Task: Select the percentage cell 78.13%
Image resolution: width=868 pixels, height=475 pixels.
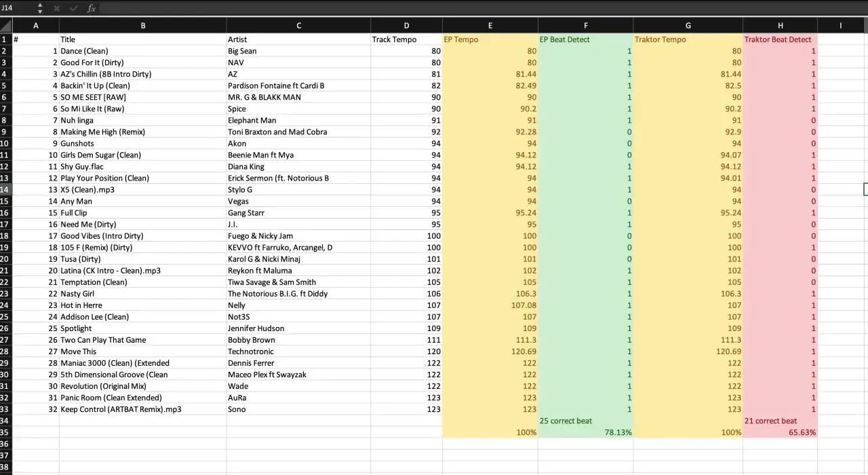Action: 586,432
